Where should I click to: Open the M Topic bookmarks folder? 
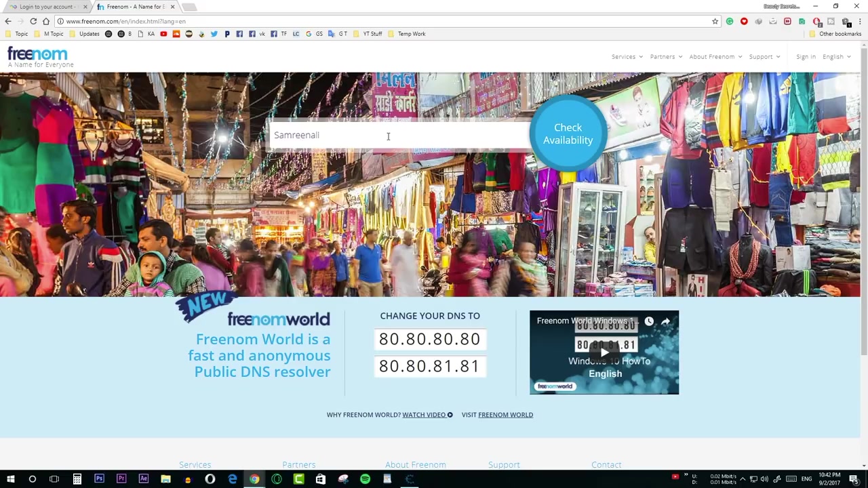pos(49,34)
